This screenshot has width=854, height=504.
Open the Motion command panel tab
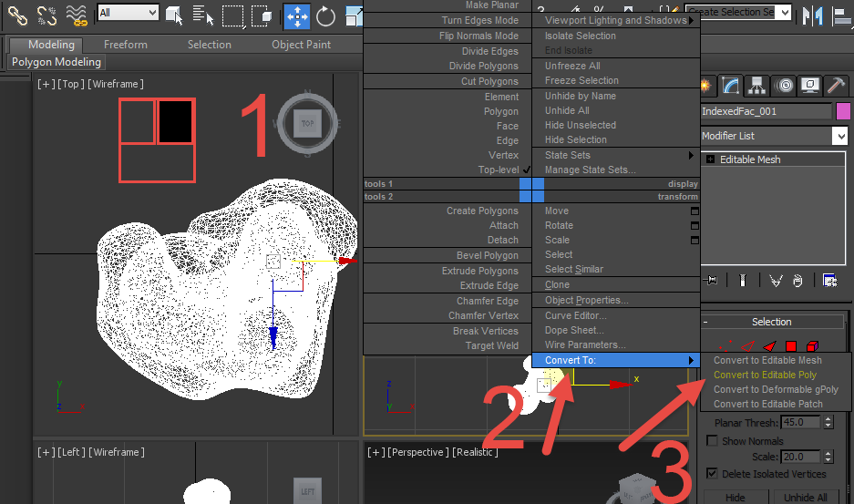click(x=785, y=86)
